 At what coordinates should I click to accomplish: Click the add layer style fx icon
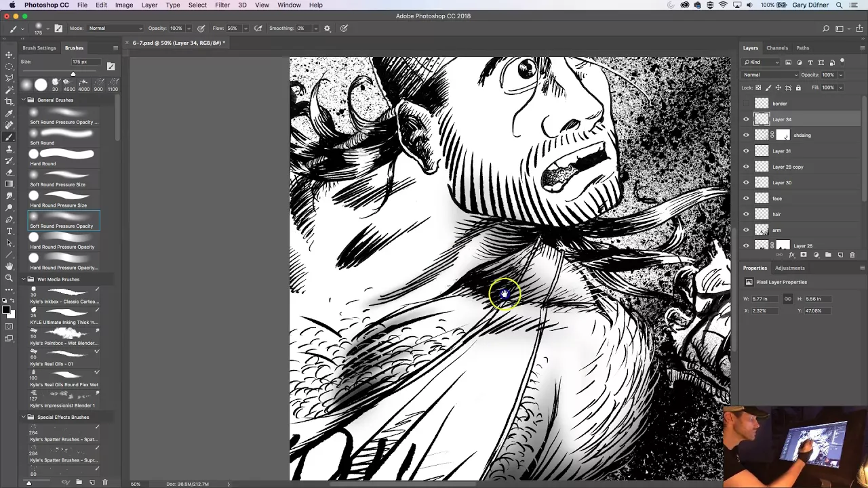791,255
